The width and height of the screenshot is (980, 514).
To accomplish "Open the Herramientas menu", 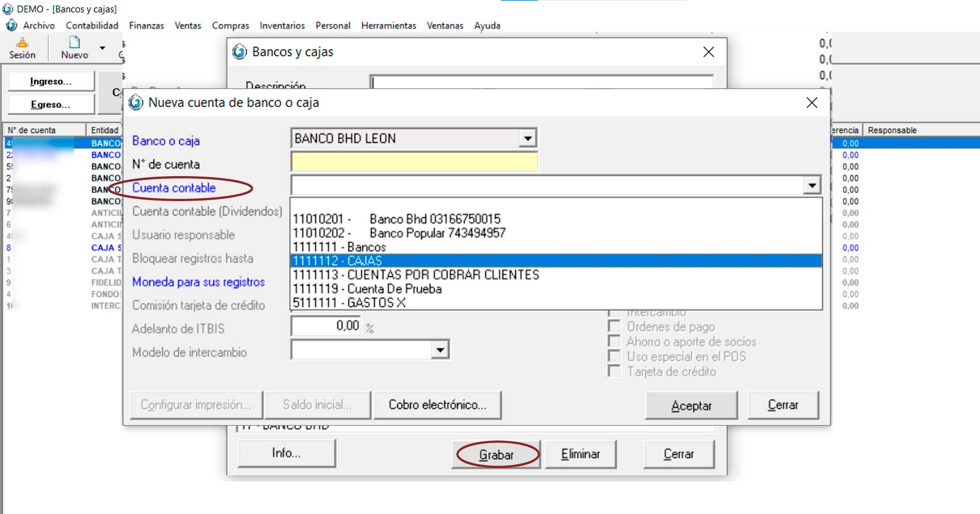I will click(x=388, y=26).
